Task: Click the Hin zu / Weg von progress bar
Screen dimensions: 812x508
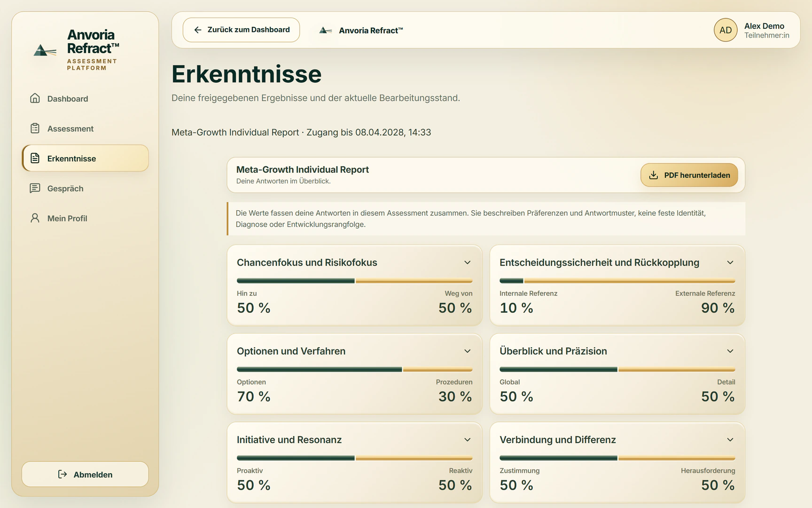Action: [x=354, y=281]
